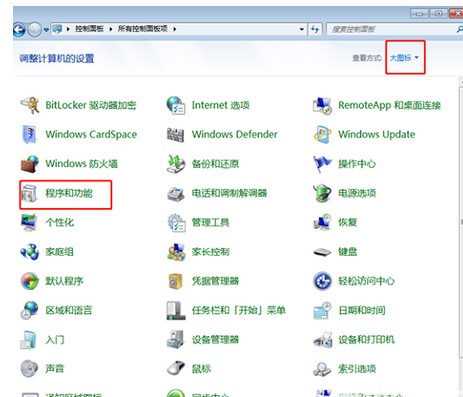This screenshot has height=397, width=463.
Task: Click the 所有控制面板项 breadcrumb segment
Action: coord(142,29)
